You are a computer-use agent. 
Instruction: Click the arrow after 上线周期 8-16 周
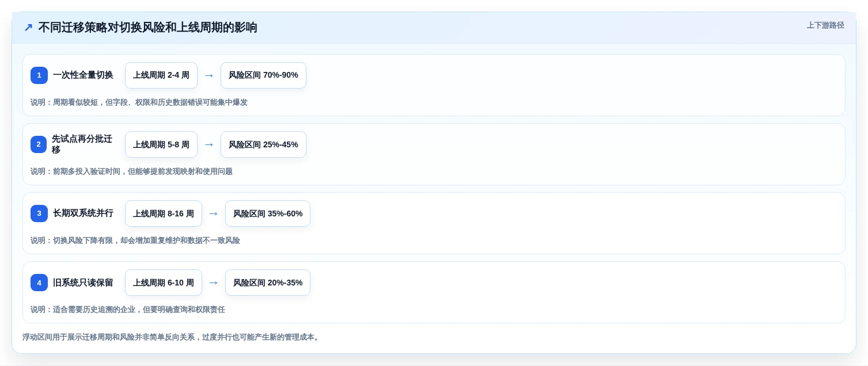(x=214, y=213)
